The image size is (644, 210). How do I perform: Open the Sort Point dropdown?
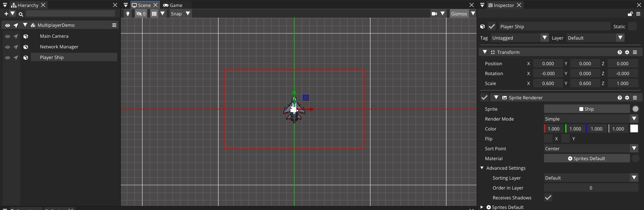(591, 148)
